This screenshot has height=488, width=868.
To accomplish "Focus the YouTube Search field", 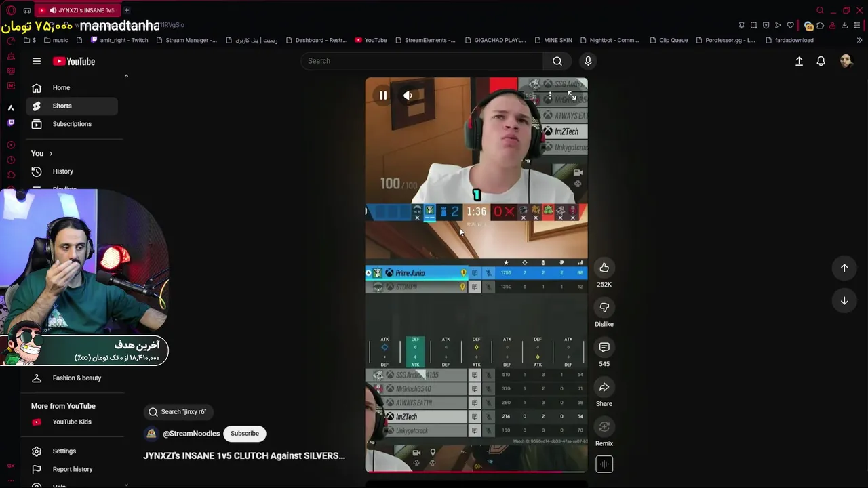I will (422, 61).
